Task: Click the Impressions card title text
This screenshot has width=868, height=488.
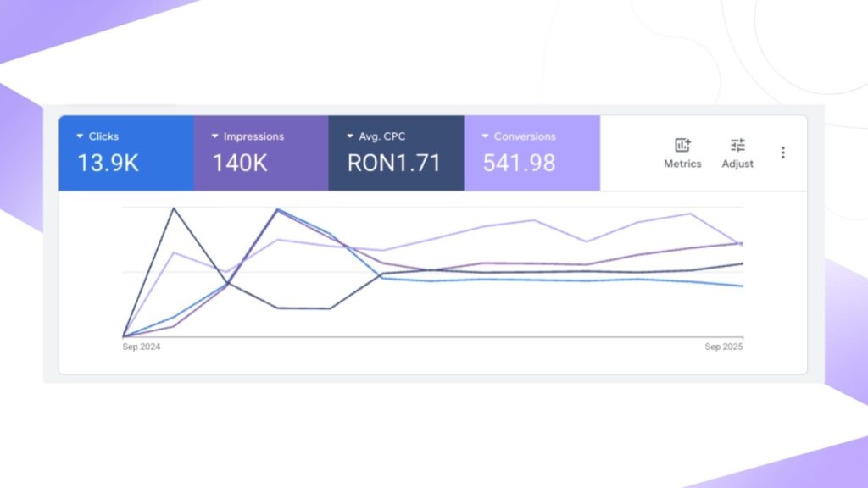Action: point(253,136)
